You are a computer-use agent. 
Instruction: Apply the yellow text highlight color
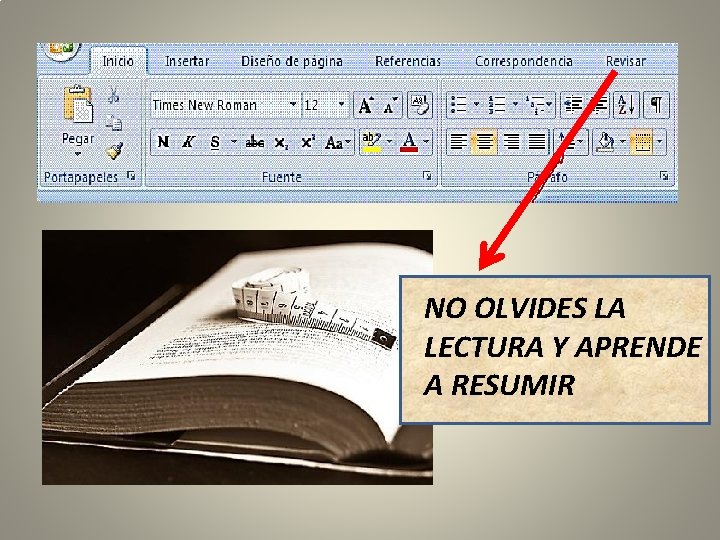(371, 142)
